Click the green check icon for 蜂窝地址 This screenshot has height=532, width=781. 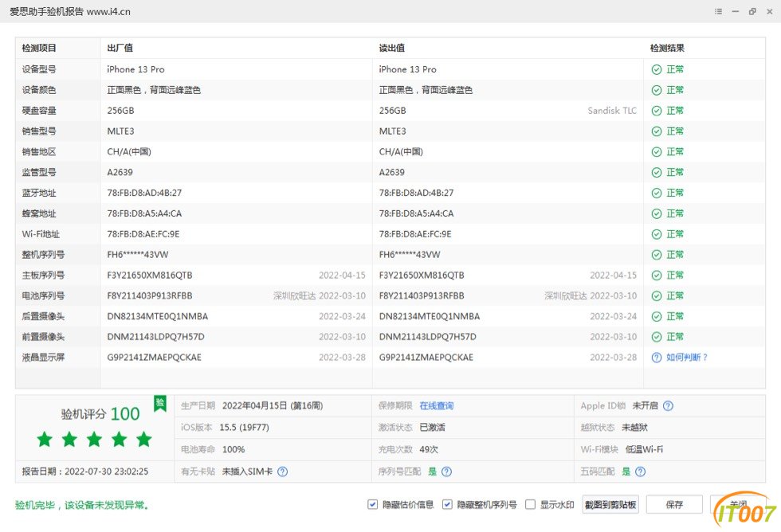[x=657, y=213]
